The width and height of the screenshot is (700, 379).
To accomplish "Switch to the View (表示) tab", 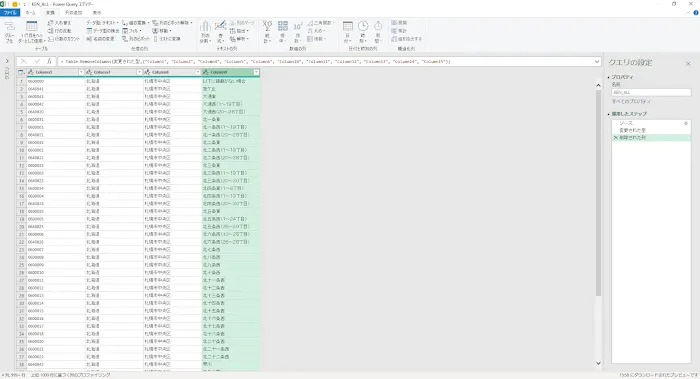I will 96,13.
